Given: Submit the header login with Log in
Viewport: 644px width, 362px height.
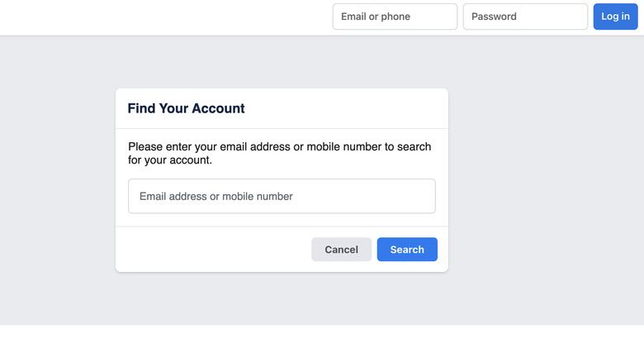Looking at the screenshot, I should pyautogui.click(x=615, y=17).
